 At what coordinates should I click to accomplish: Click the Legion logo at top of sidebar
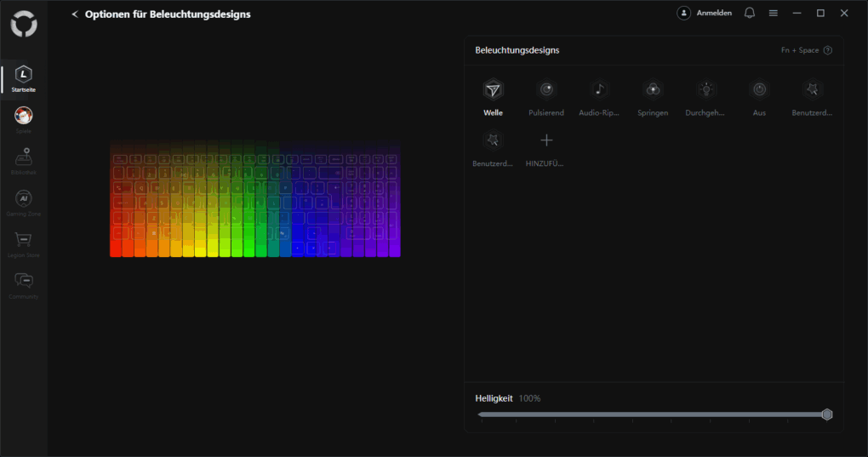(x=24, y=25)
